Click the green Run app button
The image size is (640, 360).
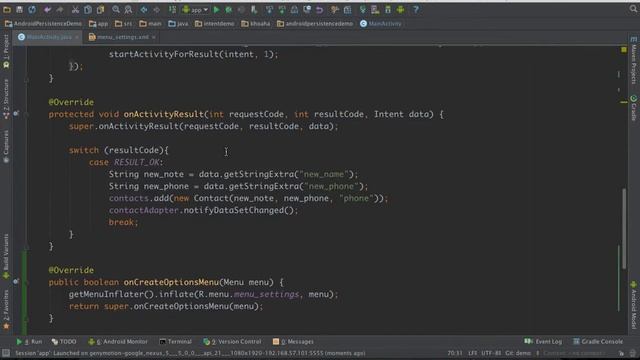(x=217, y=9)
